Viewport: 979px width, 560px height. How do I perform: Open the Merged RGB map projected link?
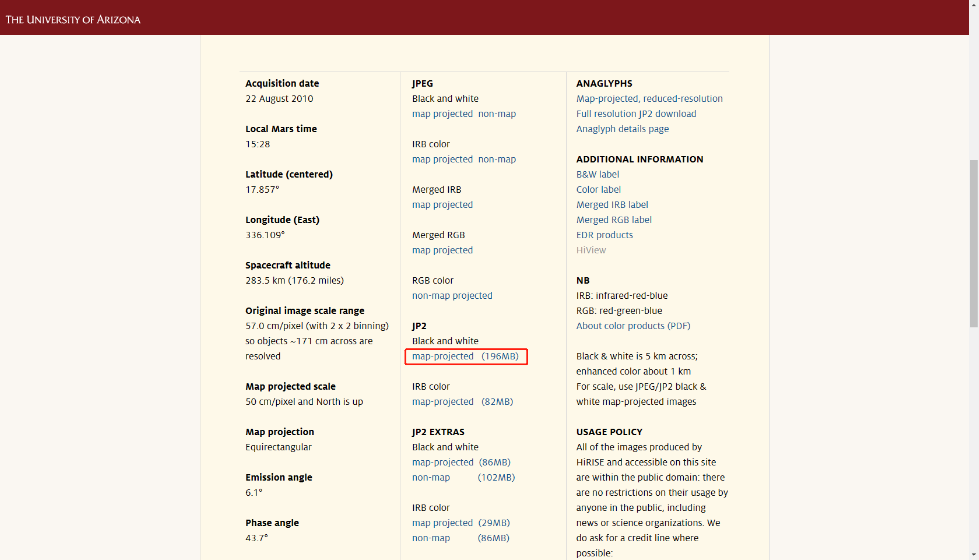(442, 250)
